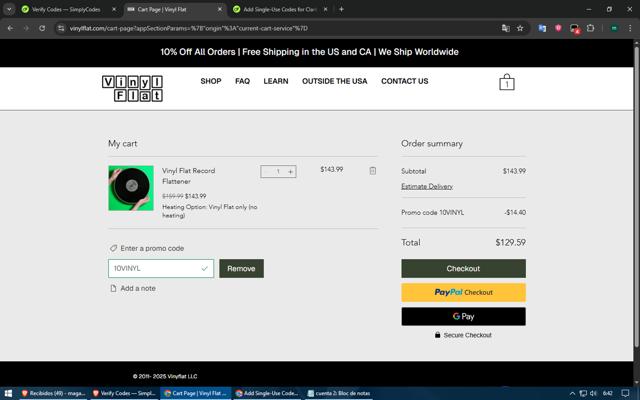Click the Add a note document icon

(x=113, y=288)
